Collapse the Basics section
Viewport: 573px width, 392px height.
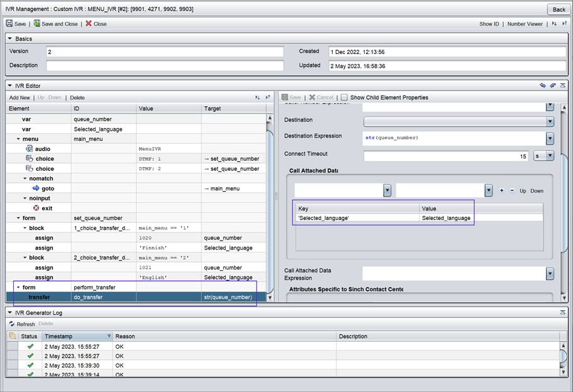(10, 39)
